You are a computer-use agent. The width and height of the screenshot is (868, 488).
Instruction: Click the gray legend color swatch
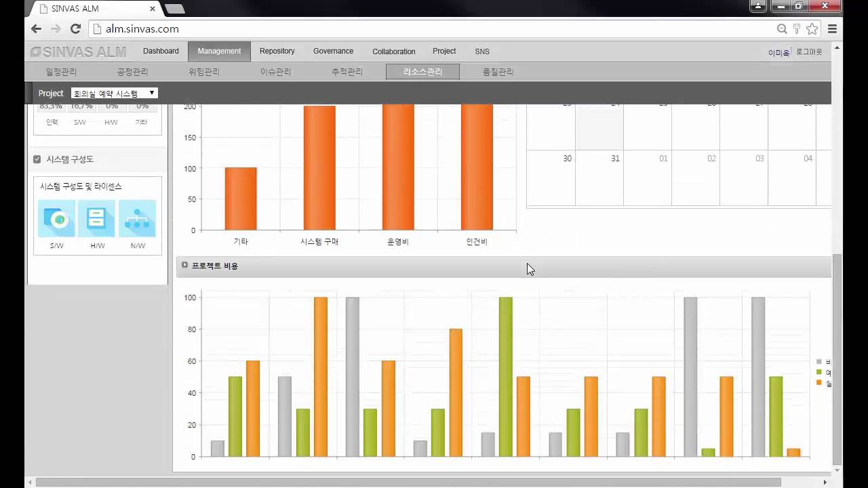click(x=819, y=362)
